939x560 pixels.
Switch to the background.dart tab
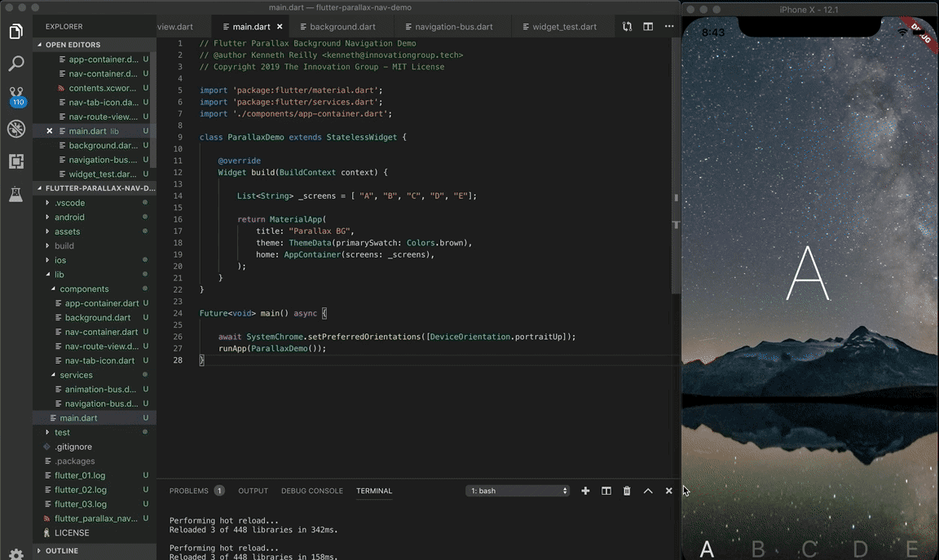(340, 26)
